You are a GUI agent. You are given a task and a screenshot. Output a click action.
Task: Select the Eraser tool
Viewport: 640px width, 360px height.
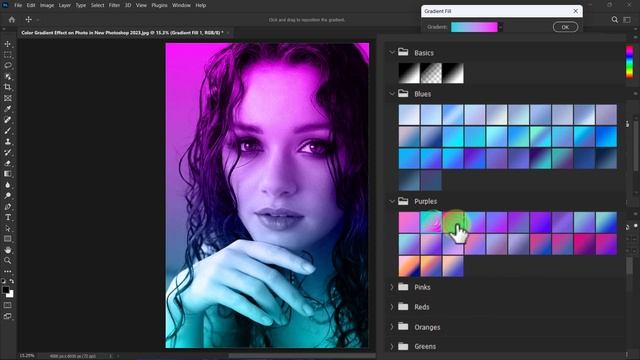tap(7, 163)
